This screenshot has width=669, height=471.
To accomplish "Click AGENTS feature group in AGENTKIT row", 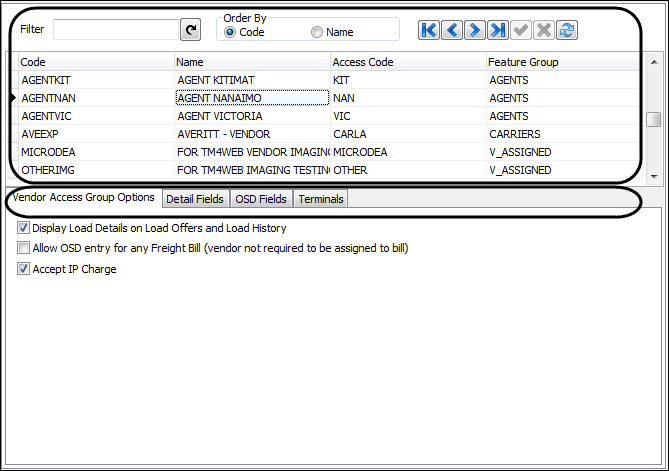I will (563, 80).
